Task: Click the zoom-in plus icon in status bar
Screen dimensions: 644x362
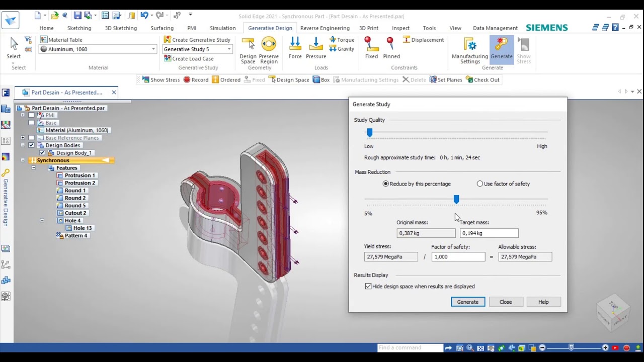Action: point(605,348)
